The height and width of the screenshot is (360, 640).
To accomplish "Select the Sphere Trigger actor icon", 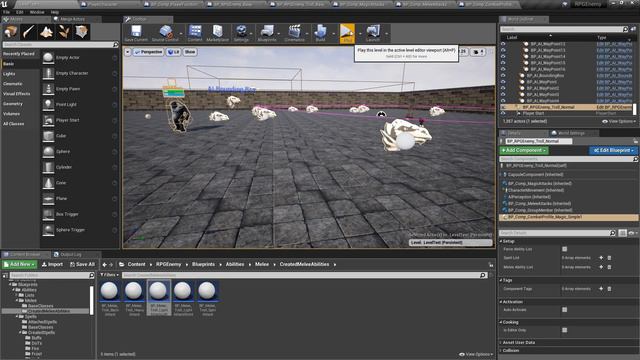I will click(x=48, y=230).
